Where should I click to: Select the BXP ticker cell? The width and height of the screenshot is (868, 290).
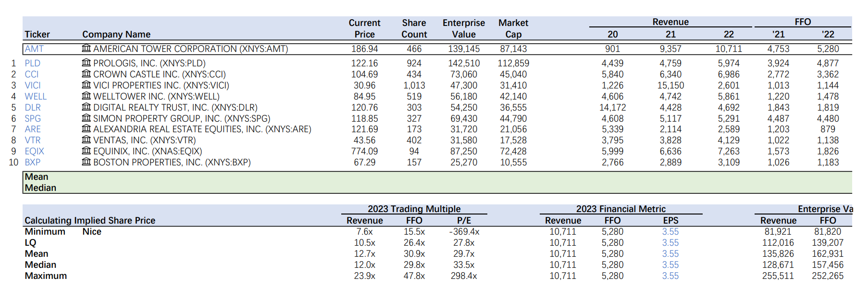click(33, 163)
